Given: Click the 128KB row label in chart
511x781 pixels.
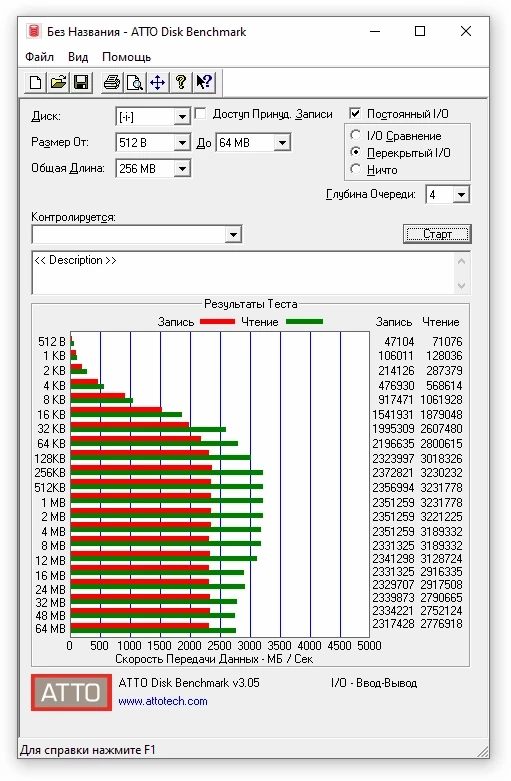Looking at the screenshot, I should coord(50,458).
